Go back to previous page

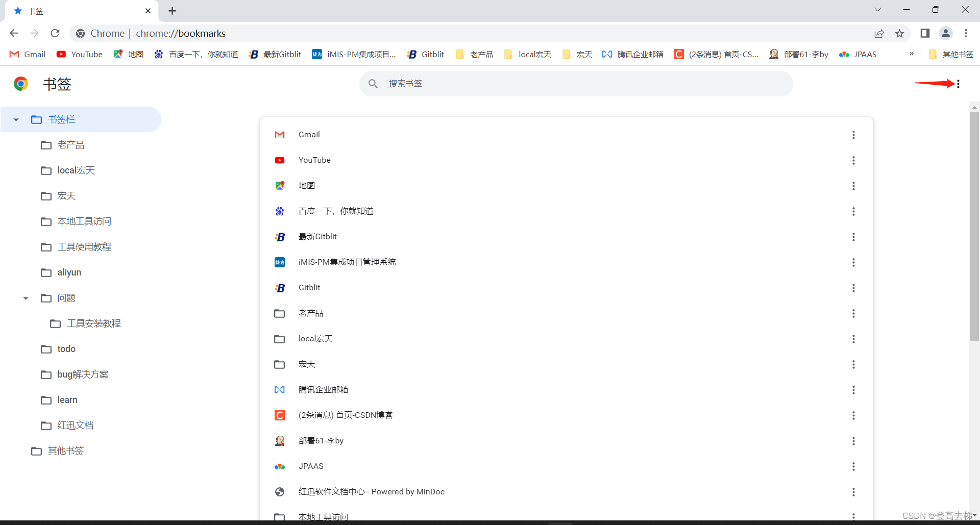(14, 33)
